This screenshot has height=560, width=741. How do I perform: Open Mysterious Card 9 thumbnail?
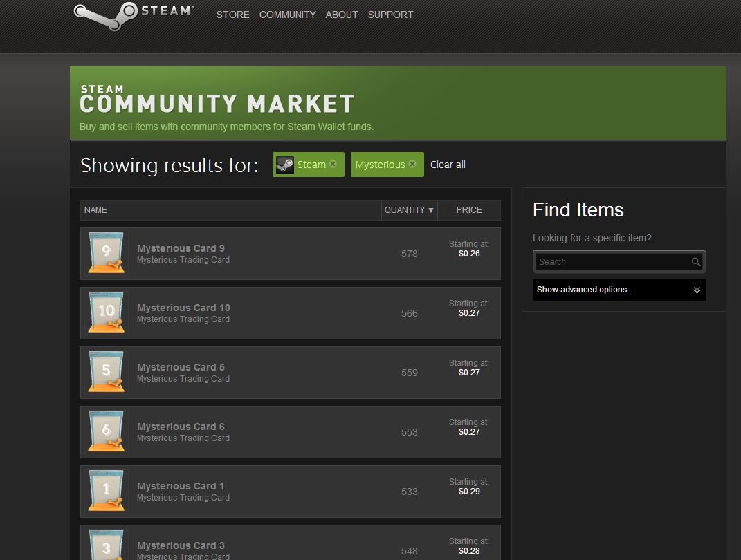pyautogui.click(x=107, y=253)
